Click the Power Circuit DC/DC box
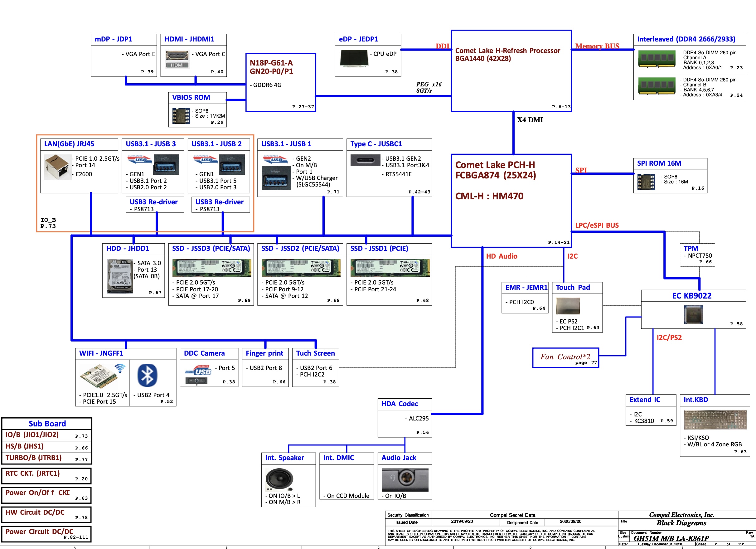The height and width of the screenshot is (549, 756). click(47, 534)
